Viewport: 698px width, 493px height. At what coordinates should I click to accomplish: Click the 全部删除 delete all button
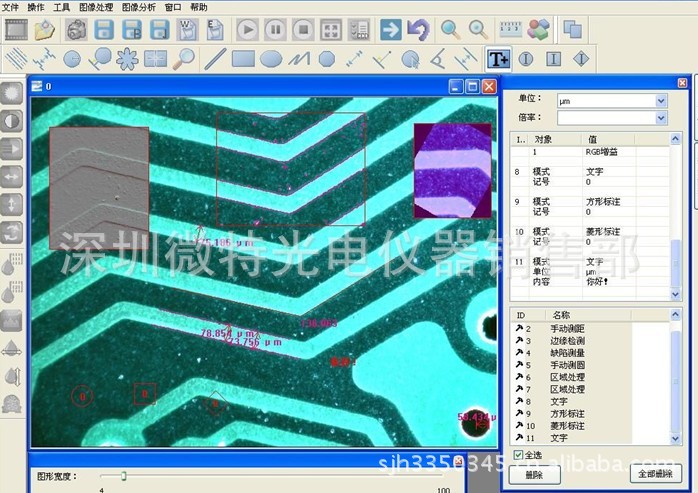click(x=656, y=475)
